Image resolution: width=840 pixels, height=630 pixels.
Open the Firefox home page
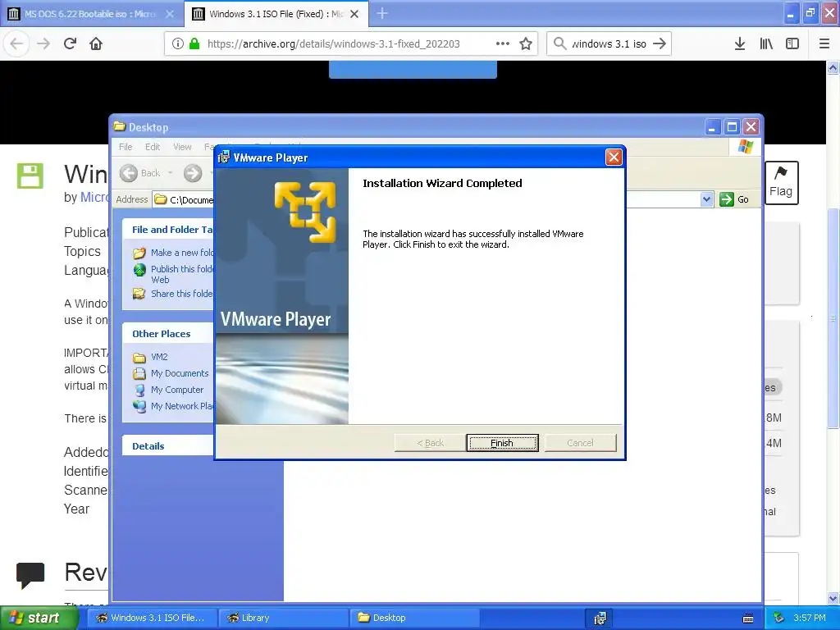(x=96, y=44)
